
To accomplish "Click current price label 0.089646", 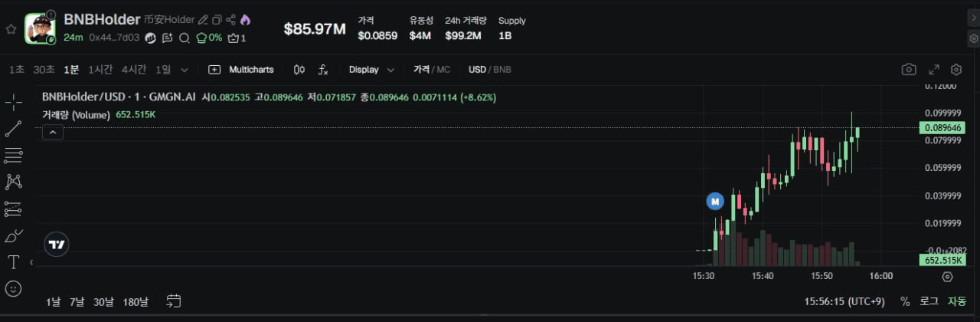I will pyautogui.click(x=942, y=127).
